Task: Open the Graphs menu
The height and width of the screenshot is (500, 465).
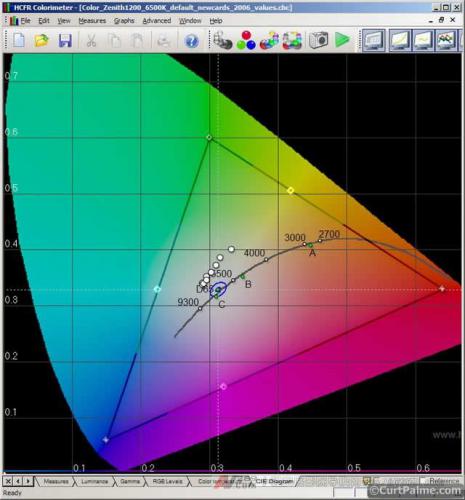Action: [x=124, y=21]
